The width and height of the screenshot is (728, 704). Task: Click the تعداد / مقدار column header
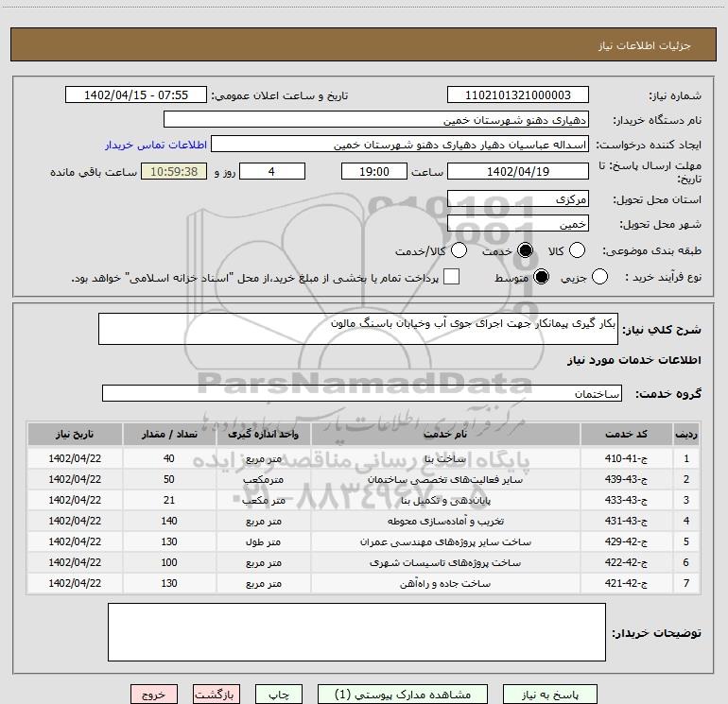pyautogui.click(x=169, y=434)
